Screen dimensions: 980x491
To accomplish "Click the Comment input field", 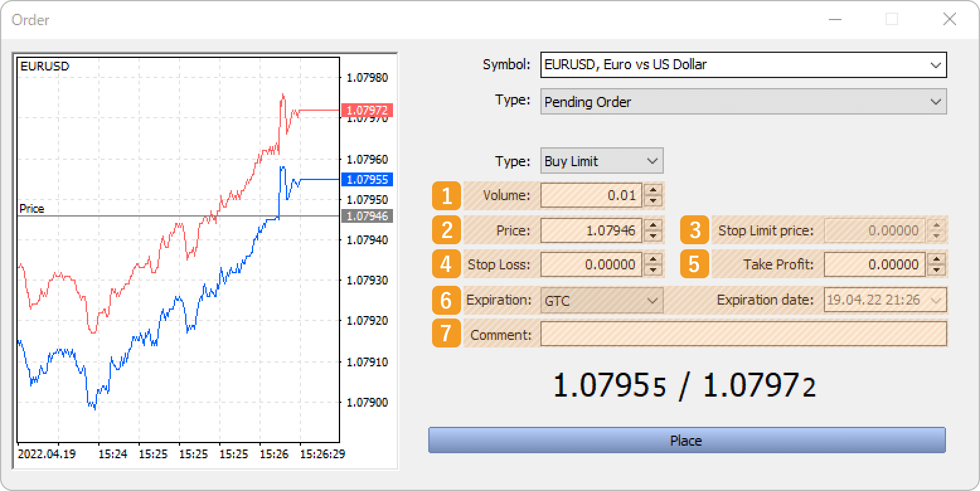I will point(744,334).
